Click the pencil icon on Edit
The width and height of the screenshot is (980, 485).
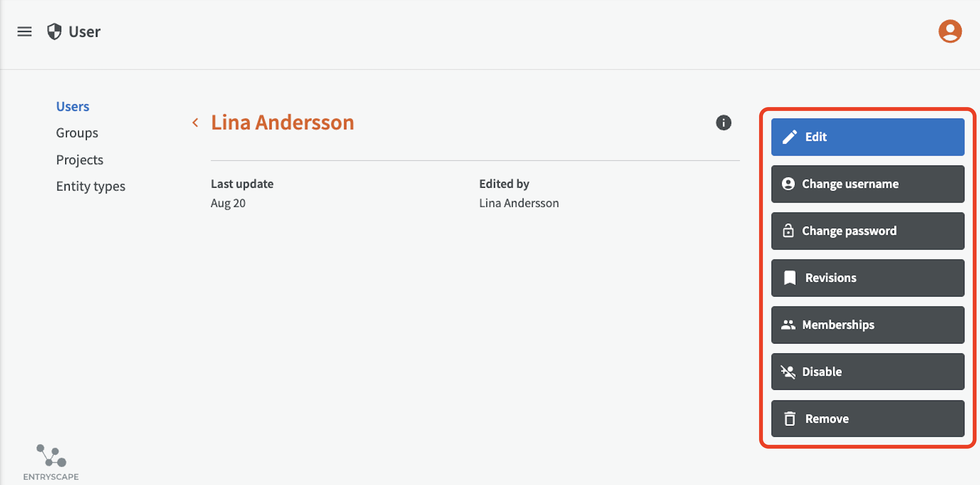tap(790, 137)
